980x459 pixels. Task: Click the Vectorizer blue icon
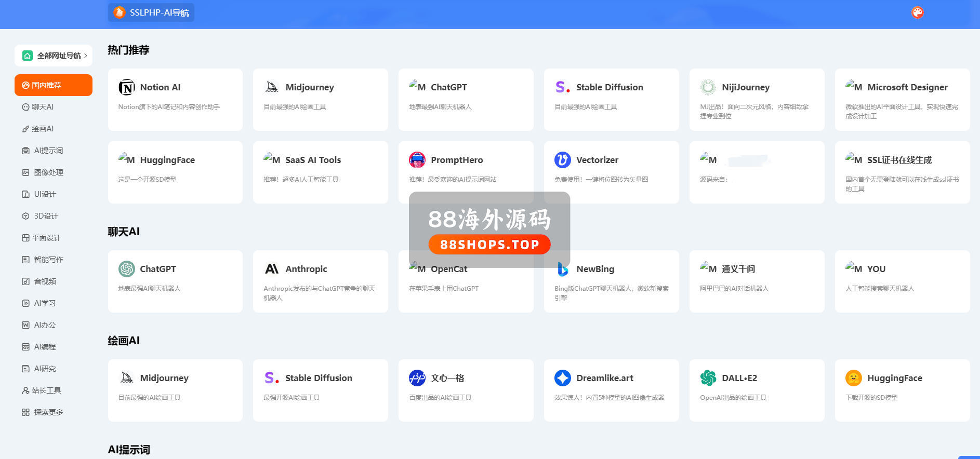(563, 160)
